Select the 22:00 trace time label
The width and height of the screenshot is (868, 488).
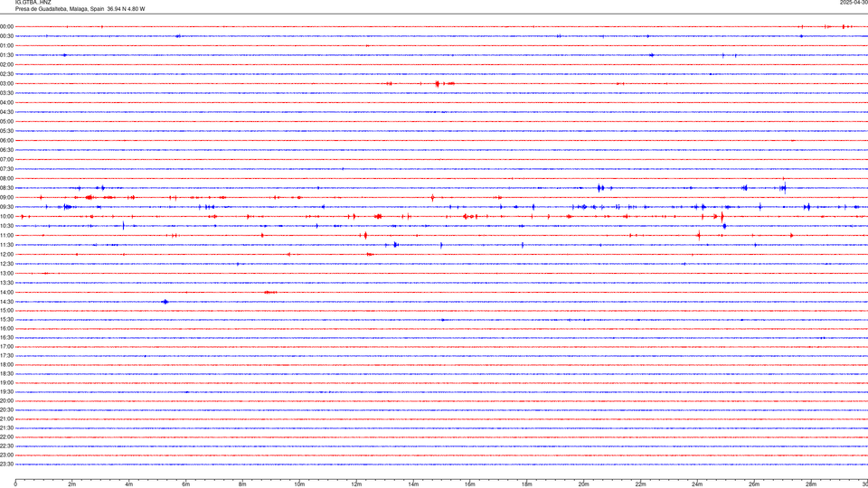coord(6,437)
